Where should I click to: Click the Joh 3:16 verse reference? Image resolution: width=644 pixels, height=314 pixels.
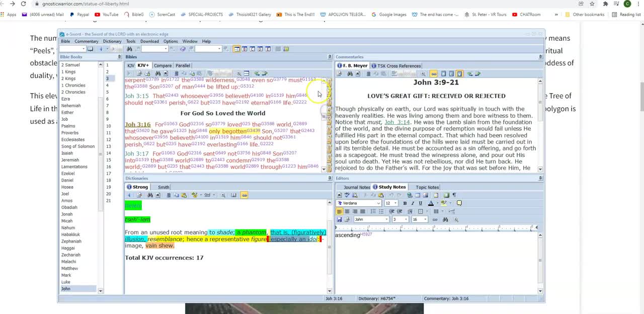tap(138, 124)
